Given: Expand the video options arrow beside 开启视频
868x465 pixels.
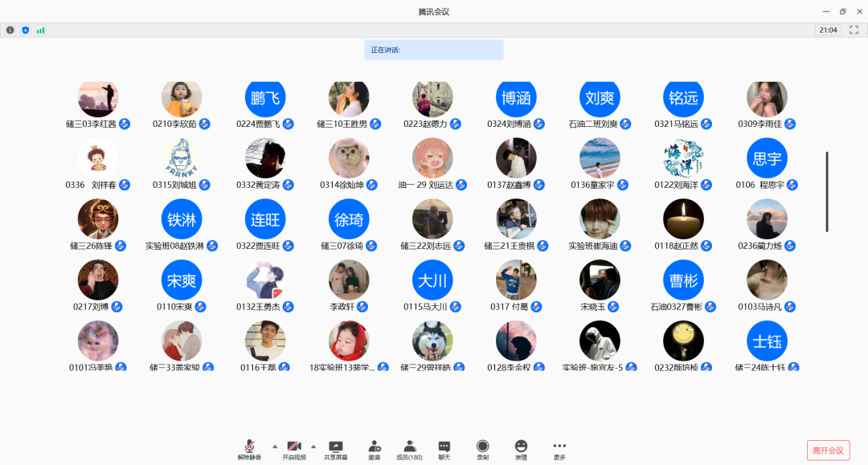Looking at the screenshot, I should click(313, 446).
